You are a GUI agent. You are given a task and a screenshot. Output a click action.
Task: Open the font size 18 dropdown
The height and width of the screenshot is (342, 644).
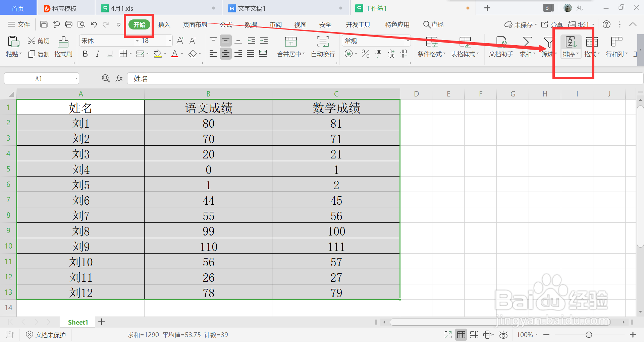click(170, 41)
